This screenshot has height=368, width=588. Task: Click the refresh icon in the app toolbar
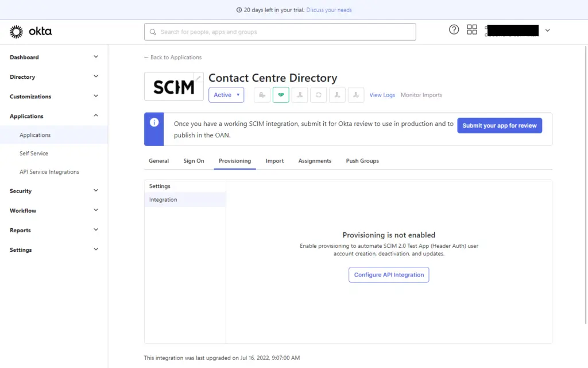click(318, 94)
